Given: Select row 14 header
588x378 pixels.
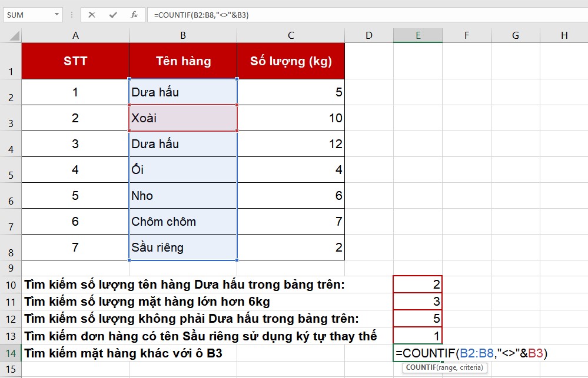Looking at the screenshot, I should pyautogui.click(x=11, y=353).
